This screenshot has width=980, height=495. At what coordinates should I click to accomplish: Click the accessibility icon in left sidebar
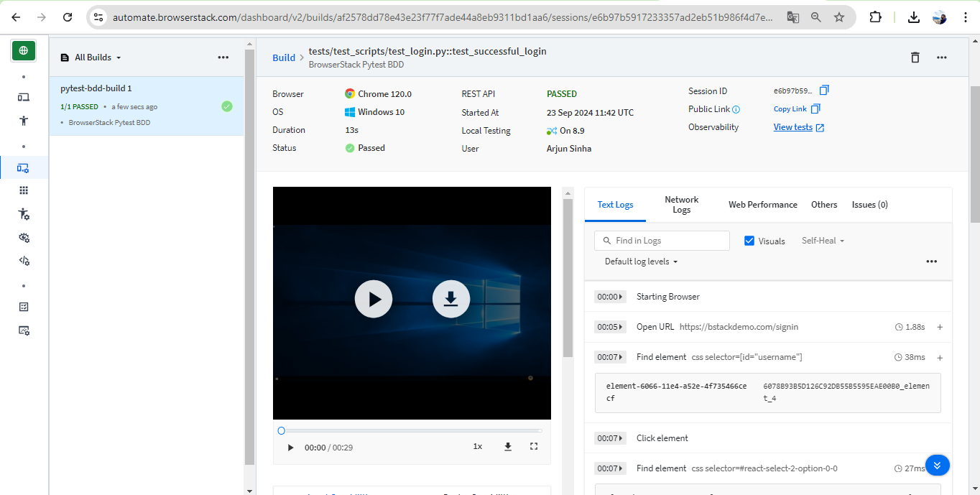click(24, 121)
